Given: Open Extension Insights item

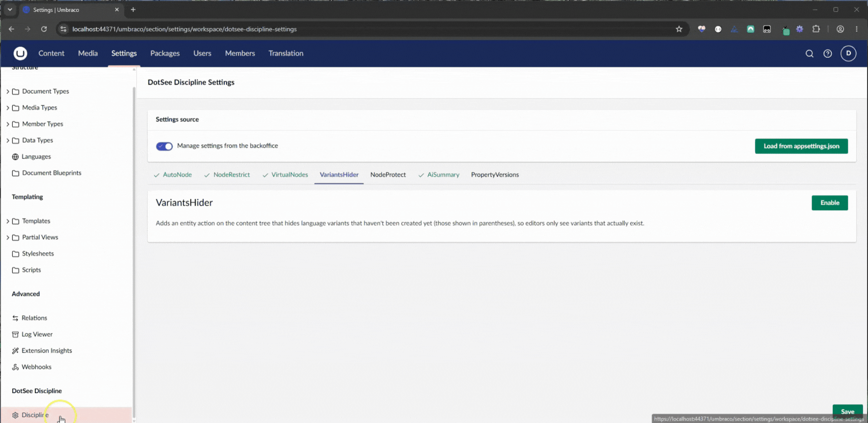Looking at the screenshot, I should (47, 351).
